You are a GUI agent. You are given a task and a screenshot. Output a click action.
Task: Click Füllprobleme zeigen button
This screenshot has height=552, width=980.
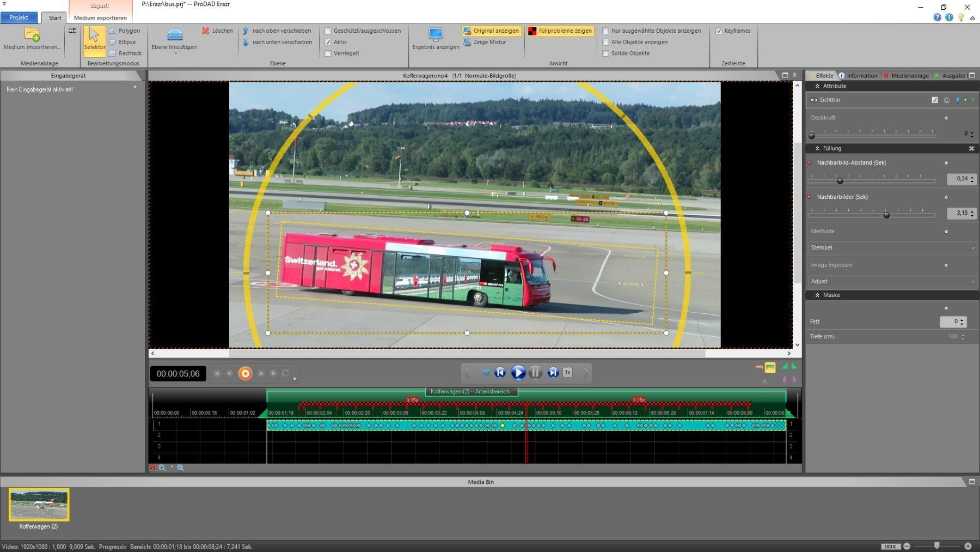tap(560, 31)
